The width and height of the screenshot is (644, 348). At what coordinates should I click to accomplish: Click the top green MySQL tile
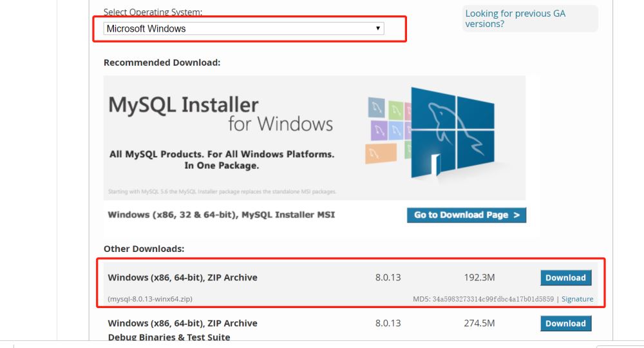click(x=395, y=109)
